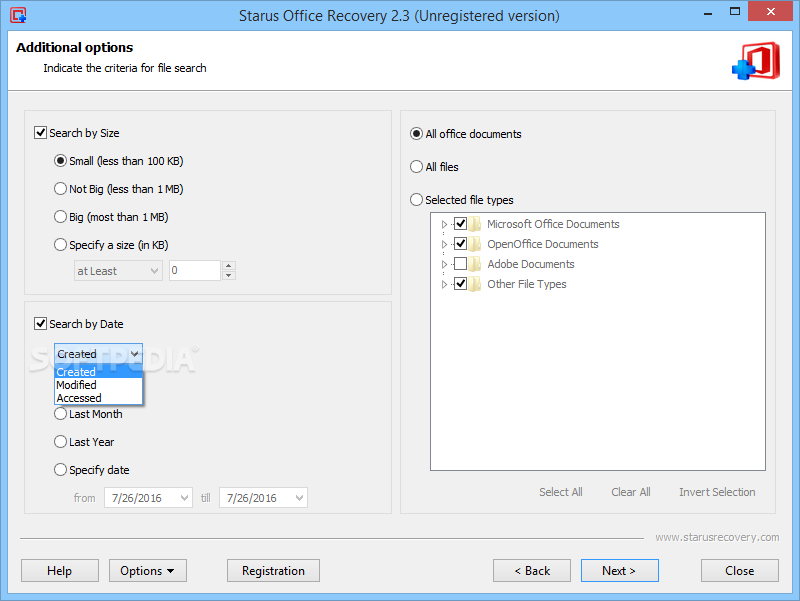The height and width of the screenshot is (601, 800).
Task: Click the Clear All link
Action: (x=631, y=492)
